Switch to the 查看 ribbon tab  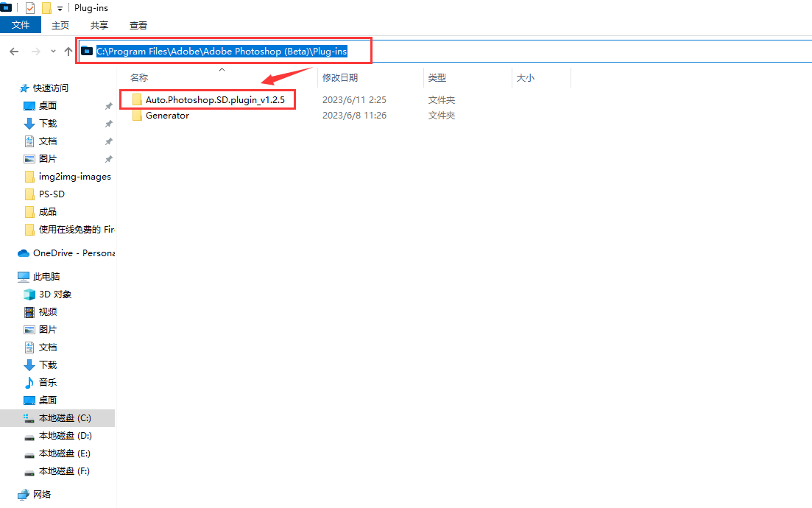click(138, 25)
